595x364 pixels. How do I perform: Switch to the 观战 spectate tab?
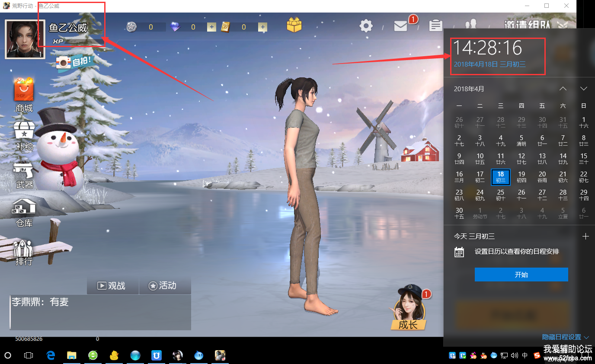coord(113,286)
